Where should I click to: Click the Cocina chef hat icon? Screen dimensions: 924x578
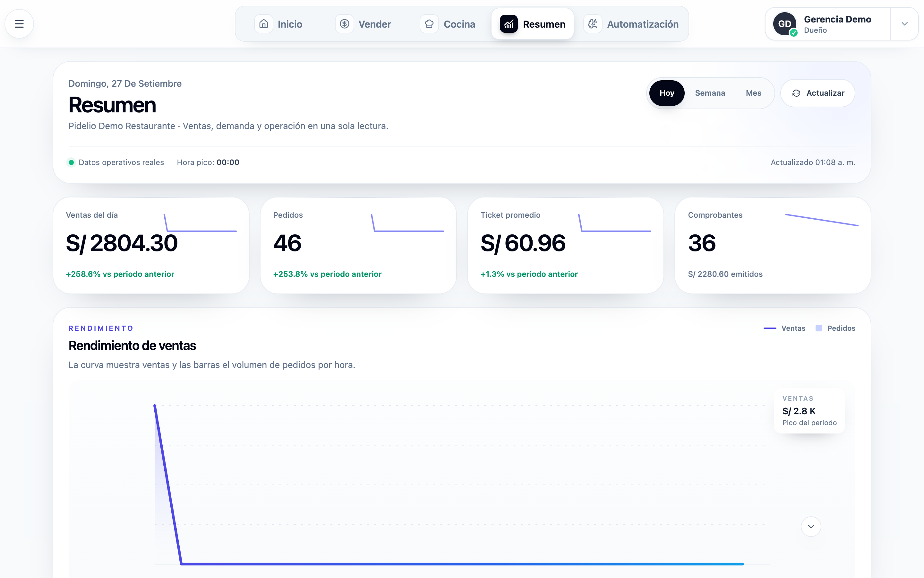pyautogui.click(x=429, y=24)
